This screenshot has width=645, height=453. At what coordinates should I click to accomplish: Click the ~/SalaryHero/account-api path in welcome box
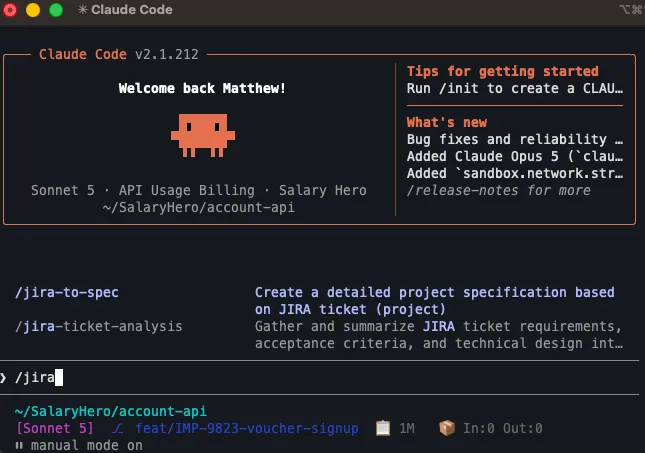click(199, 207)
